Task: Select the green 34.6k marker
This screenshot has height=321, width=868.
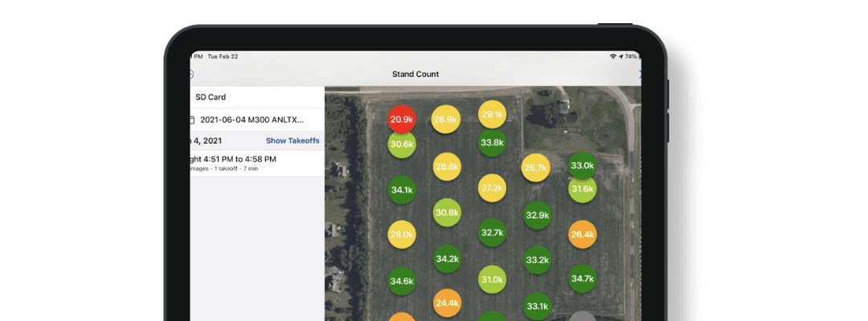Action: click(402, 281)
